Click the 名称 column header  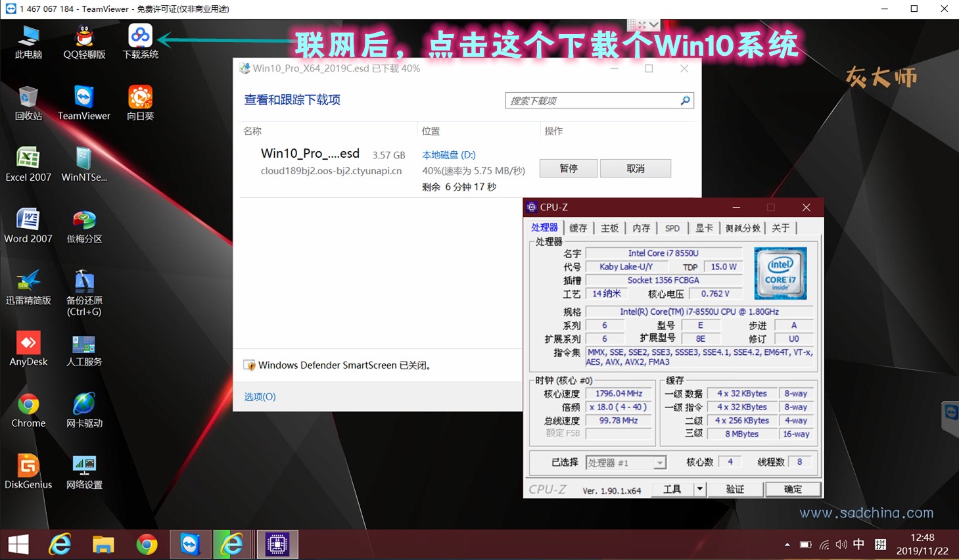(x=252, y=131)
